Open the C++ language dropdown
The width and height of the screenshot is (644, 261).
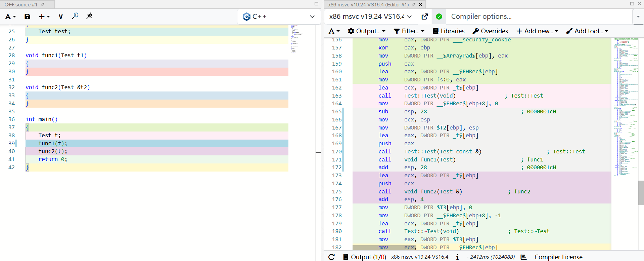(279, 16)
